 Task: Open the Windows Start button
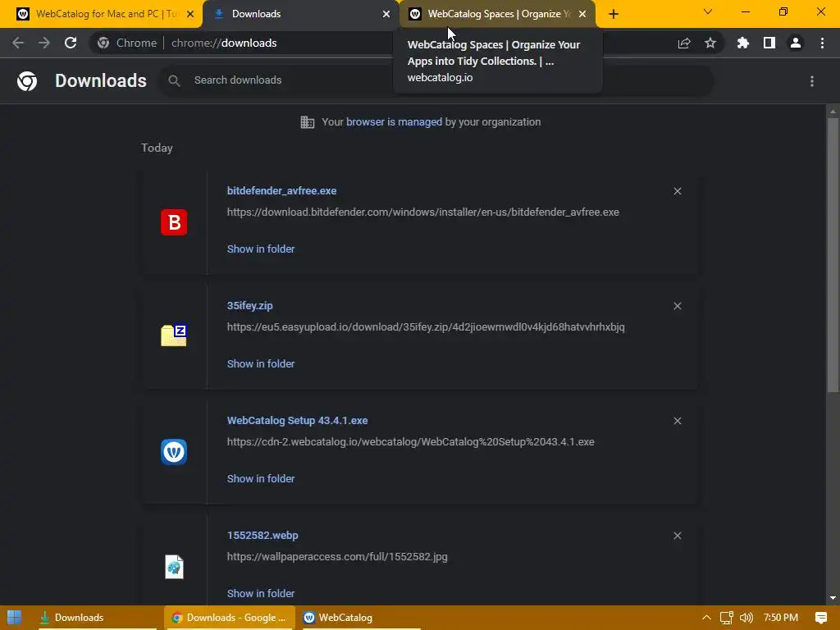tap(14, 618)
